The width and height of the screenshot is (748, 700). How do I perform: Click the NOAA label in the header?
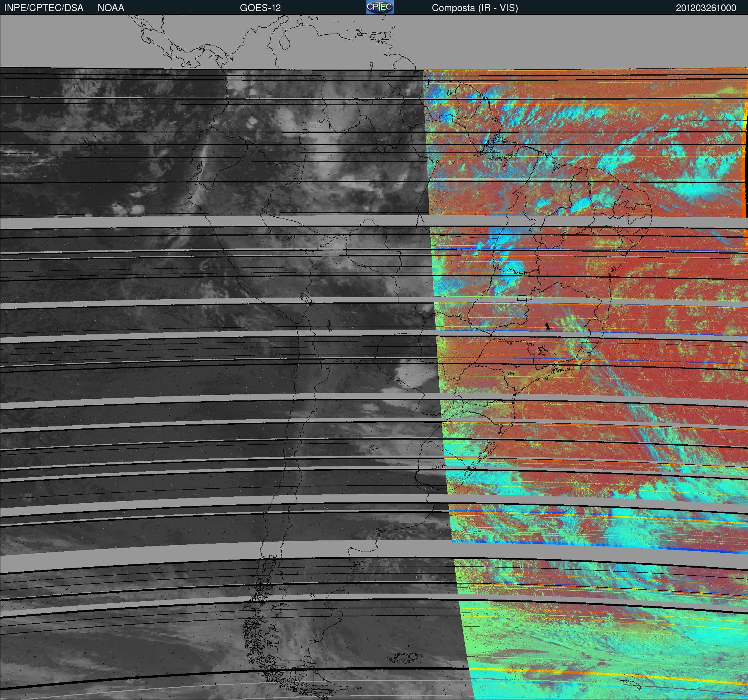click(x=111, y=8)
